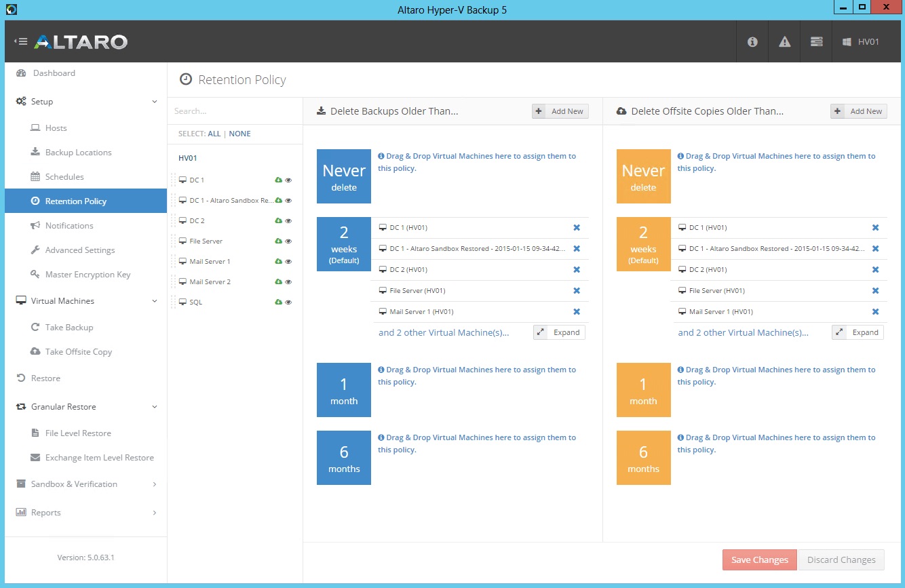Add new backup retention policy

tap(560, 111)
